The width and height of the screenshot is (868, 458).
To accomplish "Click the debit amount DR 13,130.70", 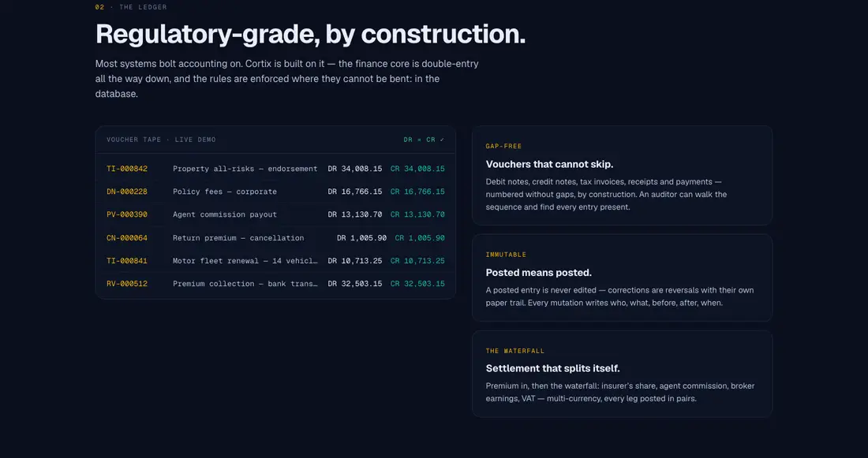I will (x=355, y=214).
